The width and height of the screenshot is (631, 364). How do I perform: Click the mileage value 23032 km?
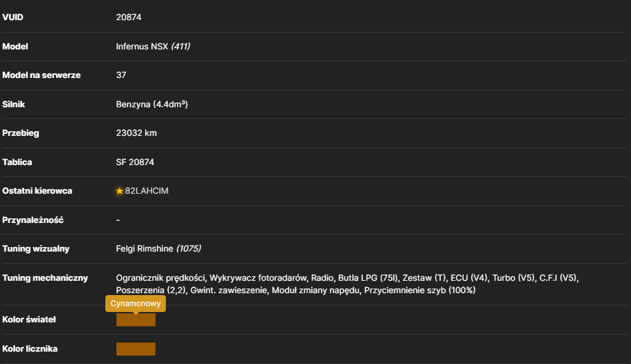pyautogui.click(x=137, y=133)
